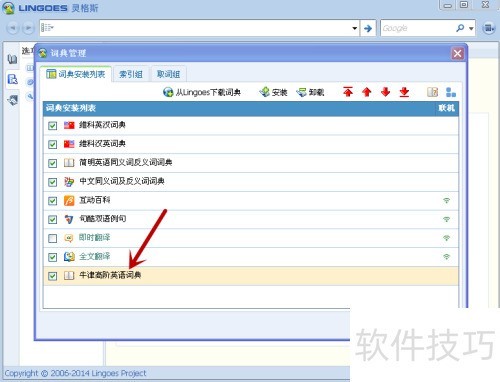Click blue go search arrow button
Image resolution: width=500 pixels, height=382 pixels.
click(368, 28)
